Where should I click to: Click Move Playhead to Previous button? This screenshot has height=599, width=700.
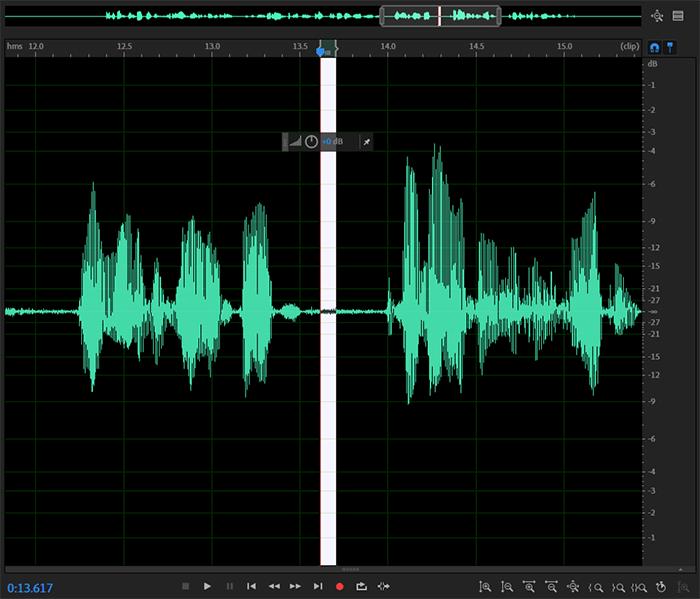click(x=251, y=586)
